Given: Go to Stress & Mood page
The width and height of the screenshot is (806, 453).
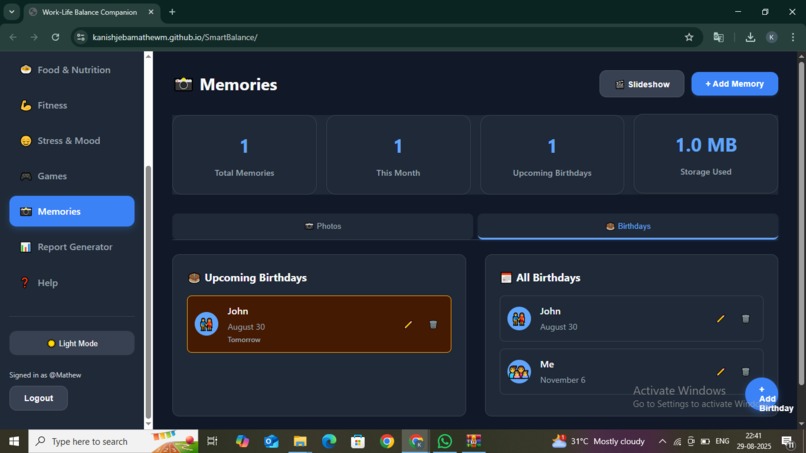Looking at the screenshot, I should pyautogui.click(x=72, y=141).
